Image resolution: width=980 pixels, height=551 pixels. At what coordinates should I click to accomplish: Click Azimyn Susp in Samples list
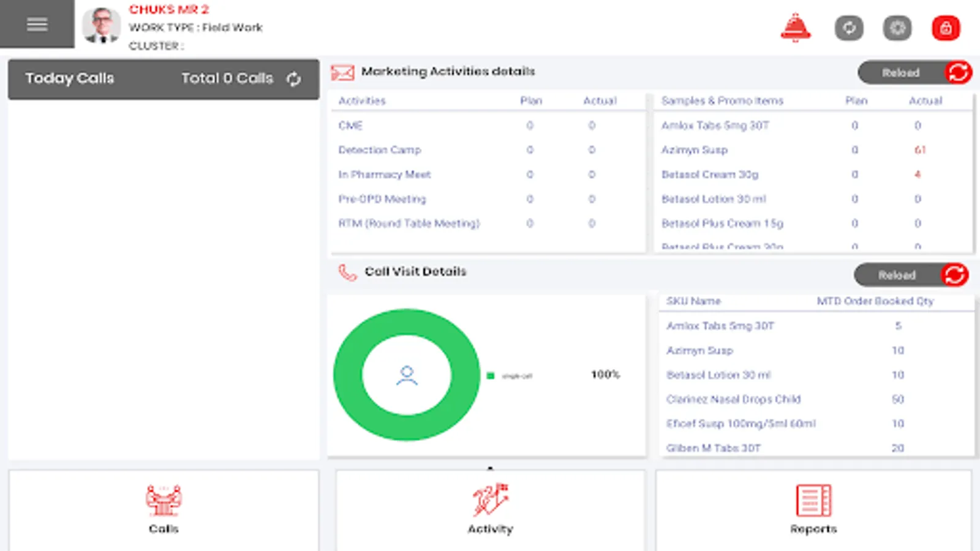tap(695, 149)
